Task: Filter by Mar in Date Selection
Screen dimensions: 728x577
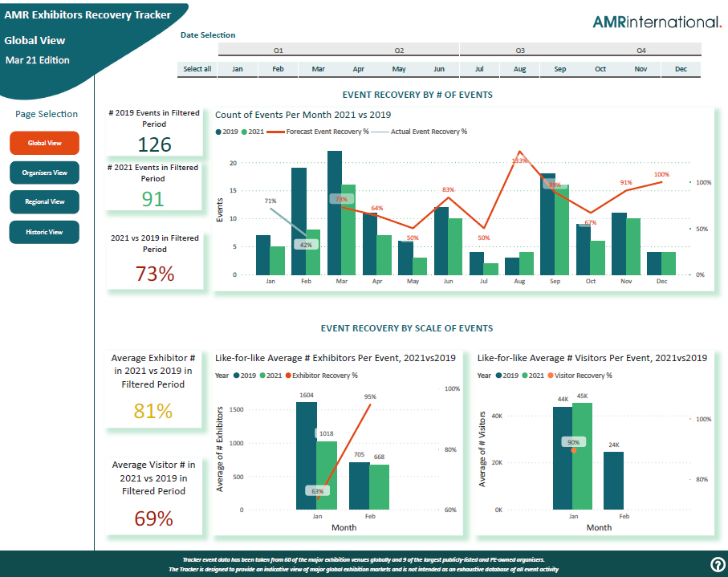Action: click(318, 69)
